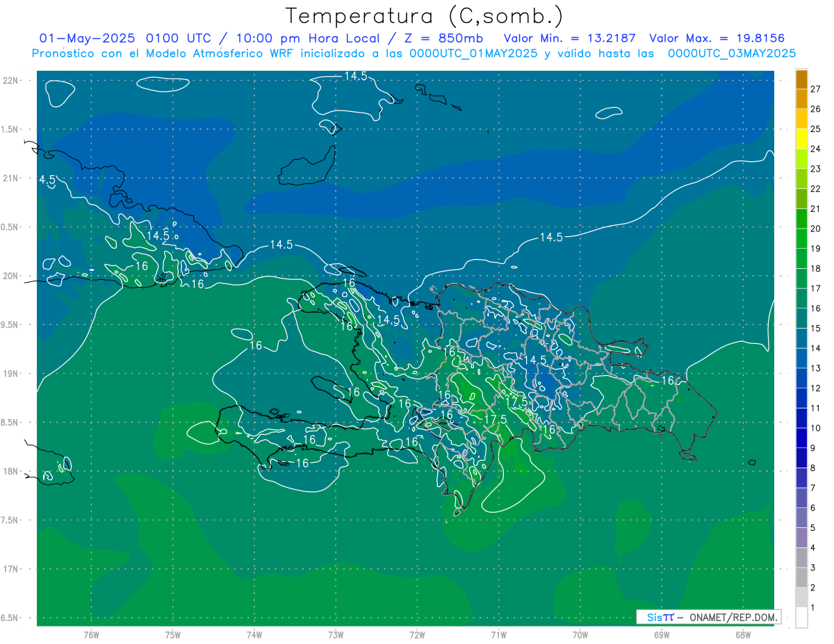Click the latitude label "20N"
The image size is (834, 644).
[x=10, y=276]
